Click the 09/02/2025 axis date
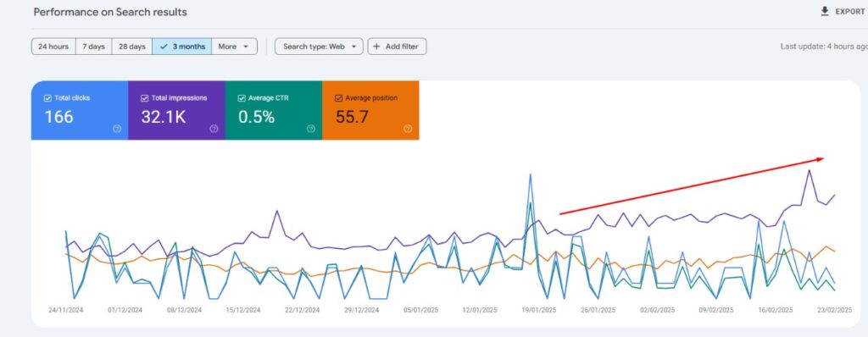Screen dimensions: 868x337 (x=716, y=310)
